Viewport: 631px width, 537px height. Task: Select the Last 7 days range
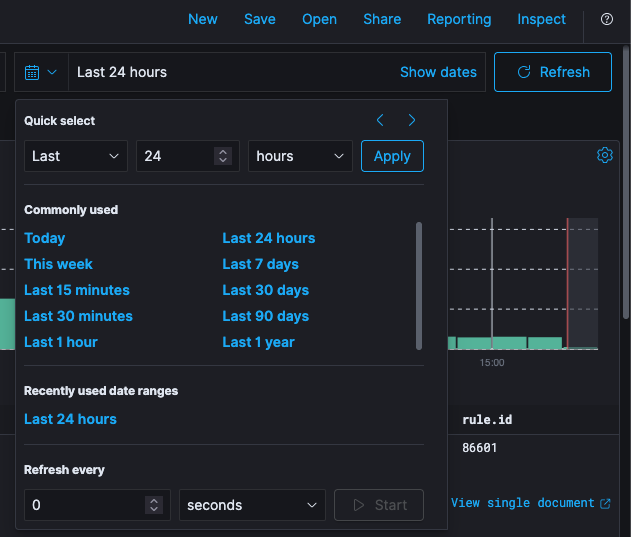click(x=260, y=264)
